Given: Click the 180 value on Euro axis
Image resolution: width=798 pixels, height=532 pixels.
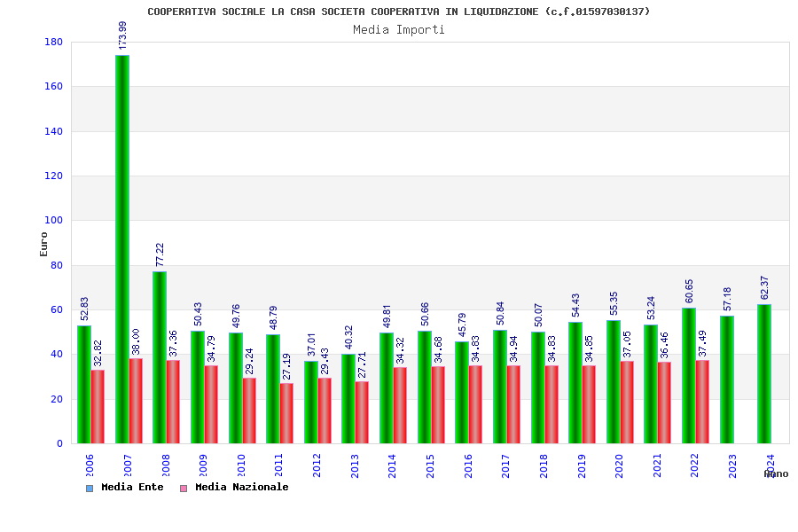Looking at the screenshot, I should click(53, 42).
